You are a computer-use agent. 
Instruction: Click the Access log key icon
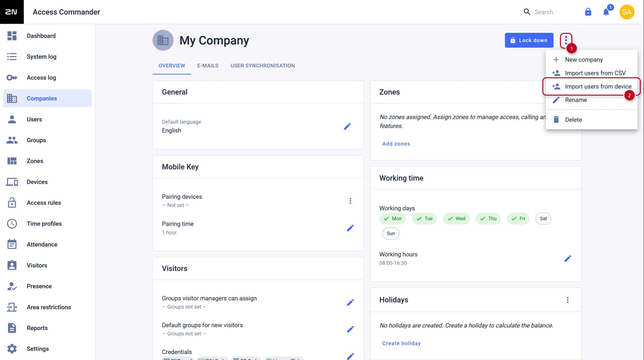pyautogui.click(x=12, y=78)
